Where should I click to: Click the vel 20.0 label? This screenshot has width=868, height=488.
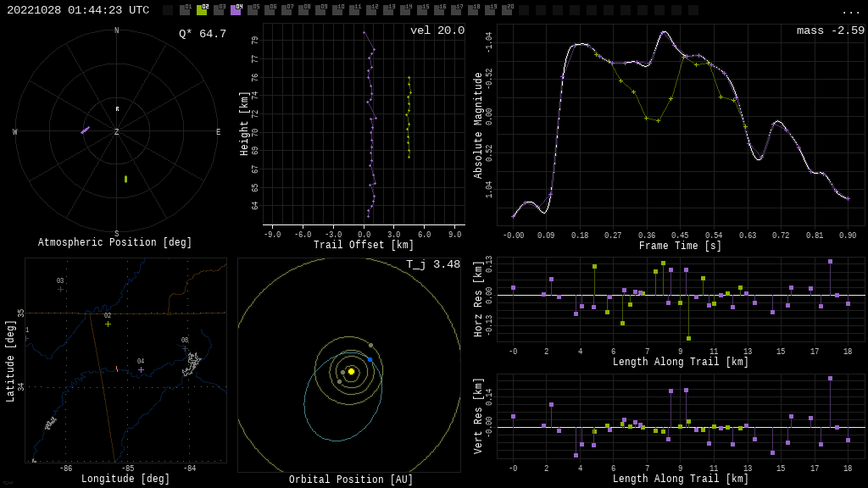pos(437,31)
